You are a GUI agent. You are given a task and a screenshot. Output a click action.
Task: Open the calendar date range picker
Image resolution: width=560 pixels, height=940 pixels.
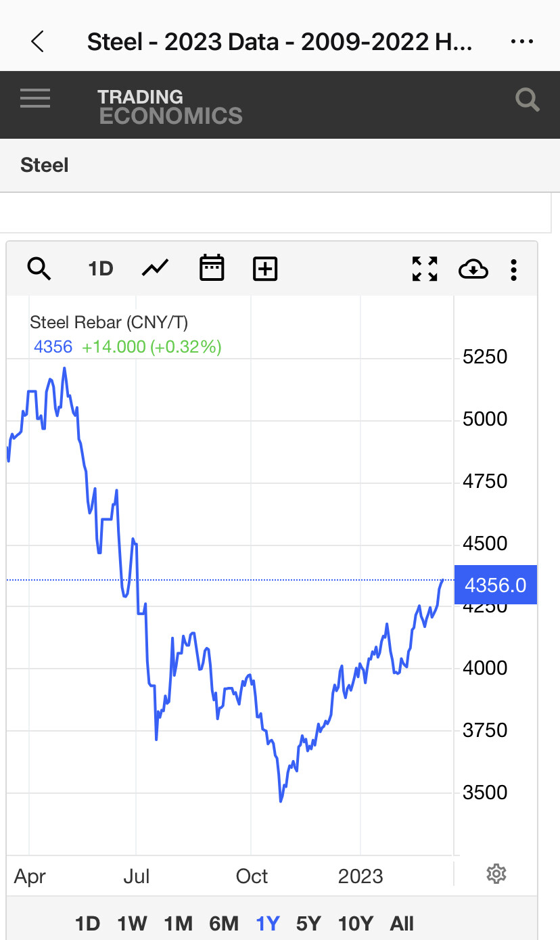[x=212, y=269]
